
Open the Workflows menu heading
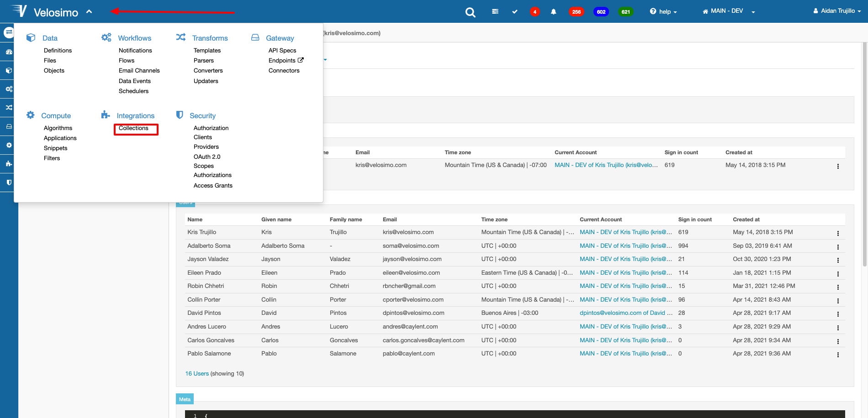(x=134, y=38)
